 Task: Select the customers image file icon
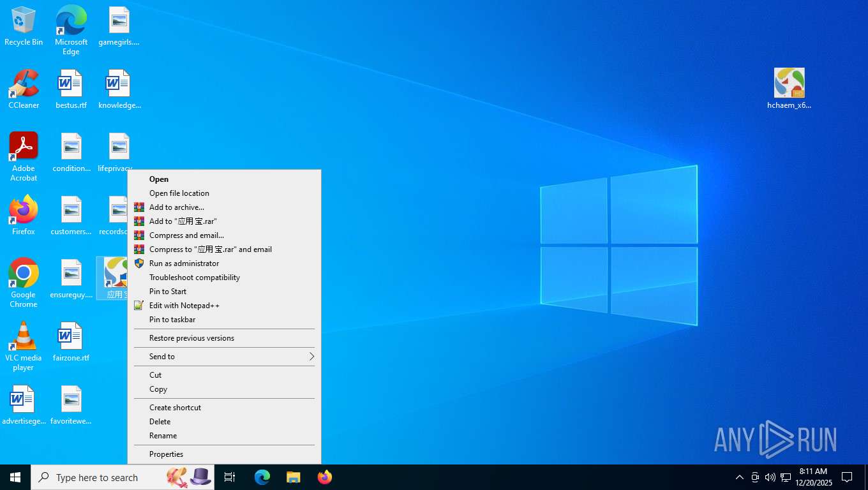(71, 216)
